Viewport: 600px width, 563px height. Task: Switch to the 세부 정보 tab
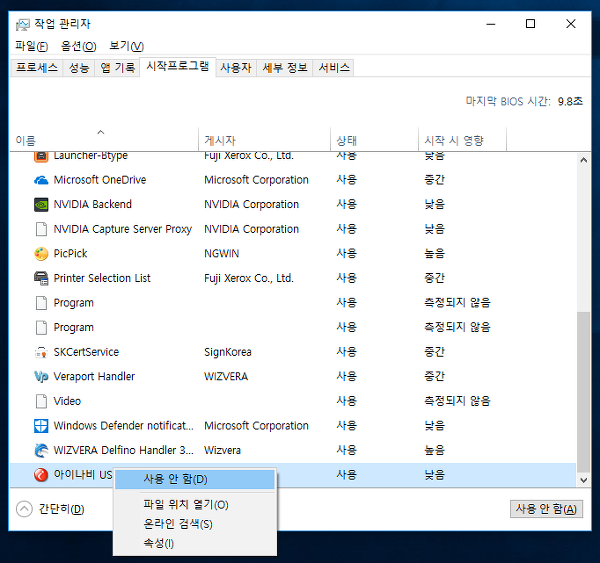pyautogui.click(x=285, y=68)
